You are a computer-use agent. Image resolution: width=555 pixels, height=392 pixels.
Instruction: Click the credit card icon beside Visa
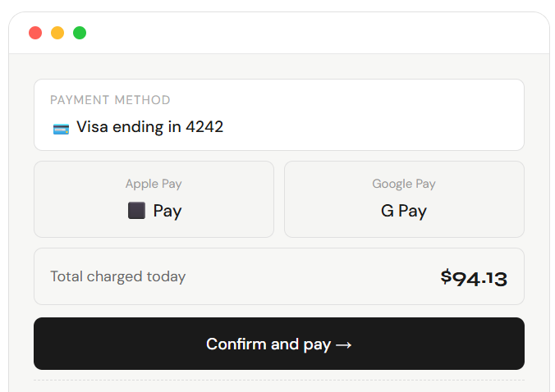tap(61, 128)
